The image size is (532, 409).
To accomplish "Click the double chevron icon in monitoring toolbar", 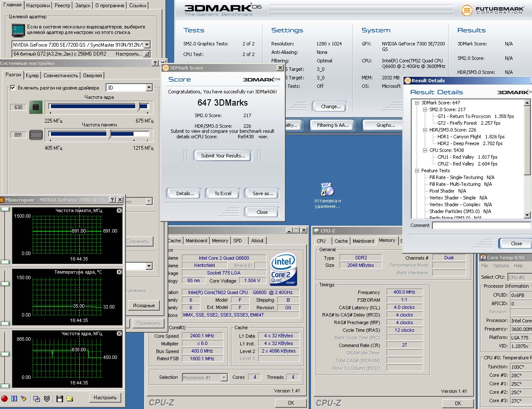I will coord(47,398).
